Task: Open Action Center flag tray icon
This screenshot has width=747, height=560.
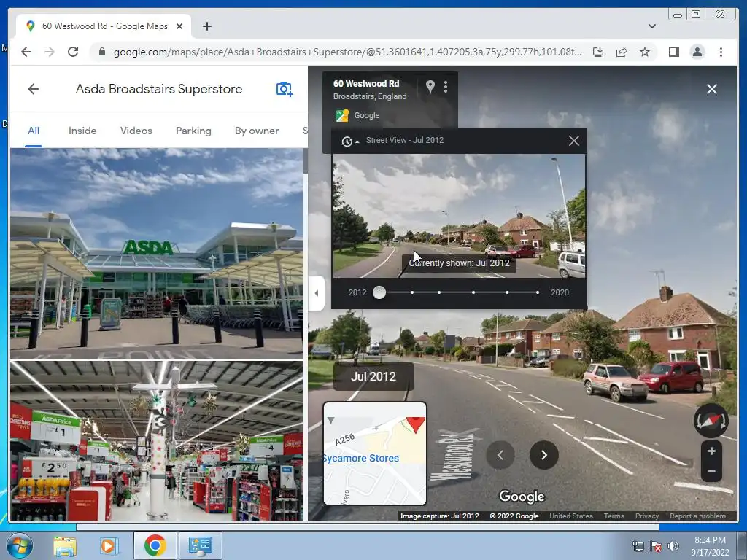Action: pyautogui.click(x=656, y=546)
